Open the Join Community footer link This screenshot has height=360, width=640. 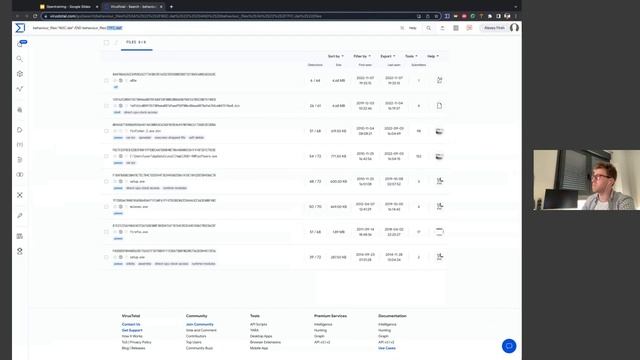(200, 324)
